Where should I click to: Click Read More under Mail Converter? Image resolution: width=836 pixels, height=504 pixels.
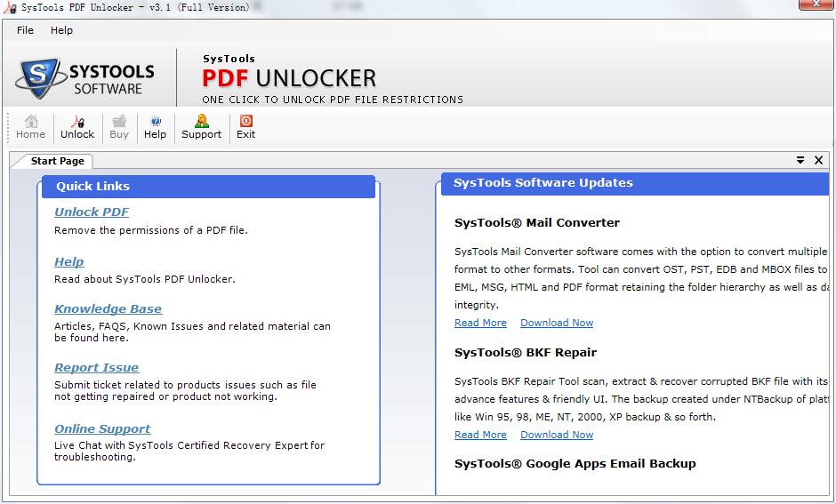[480, 323]
